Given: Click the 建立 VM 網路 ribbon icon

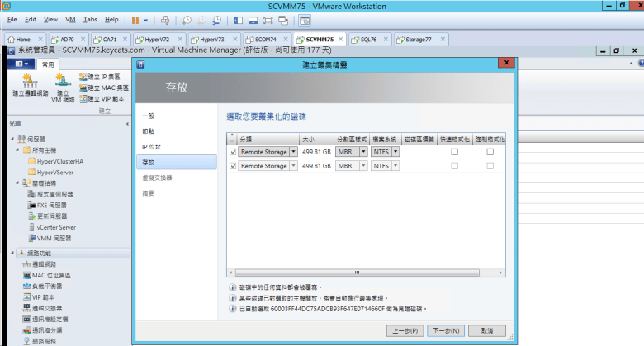Looking at the screenshot, I should tap(63, 85).
